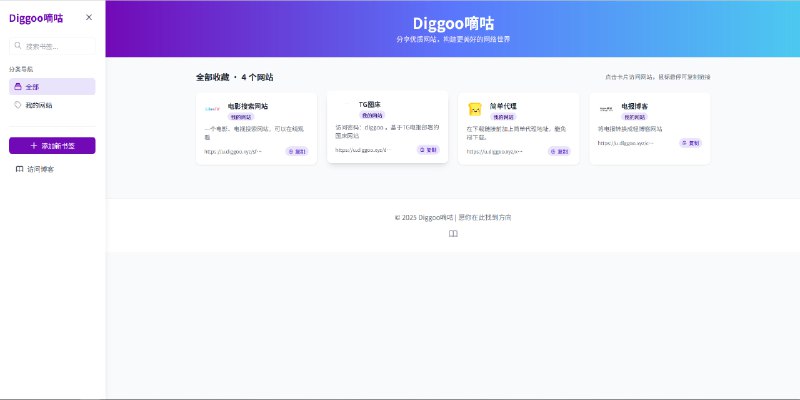The height and width of the screenshot is (400, 800).
Task: Click the 简单代理 URL text
Action: 495,152
